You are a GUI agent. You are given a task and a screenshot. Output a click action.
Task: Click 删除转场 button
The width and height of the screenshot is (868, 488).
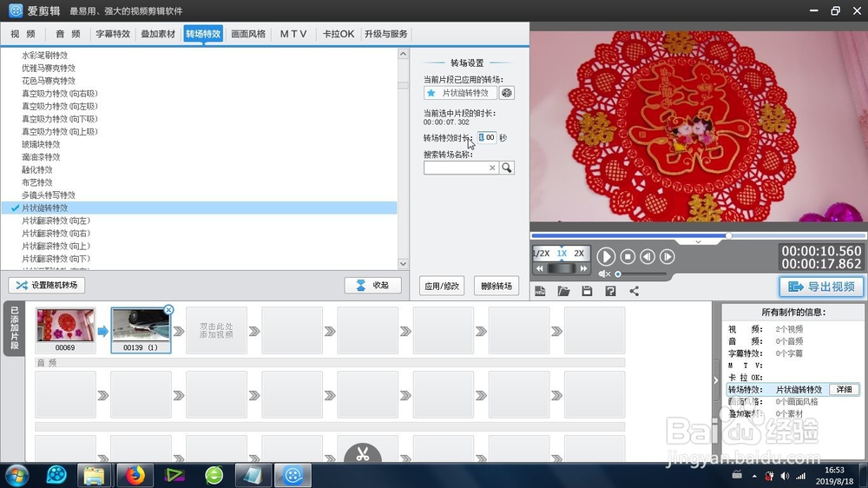496,286
